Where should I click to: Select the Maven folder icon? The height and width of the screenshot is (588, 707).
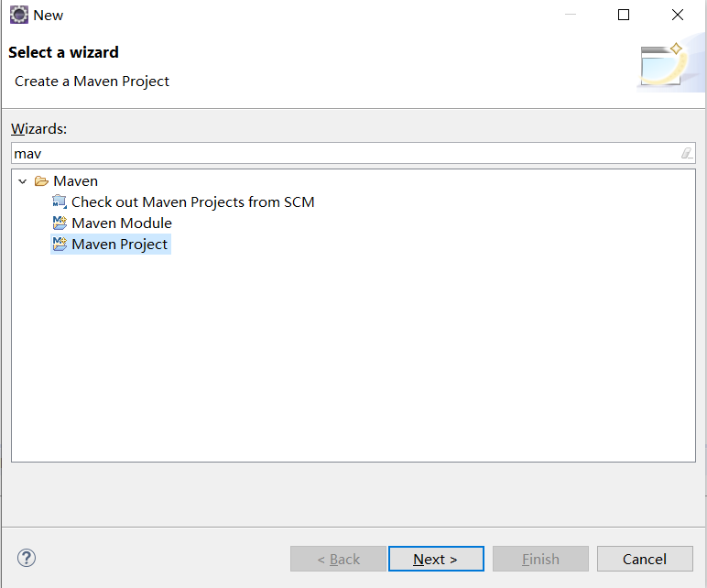coord(41,181)
